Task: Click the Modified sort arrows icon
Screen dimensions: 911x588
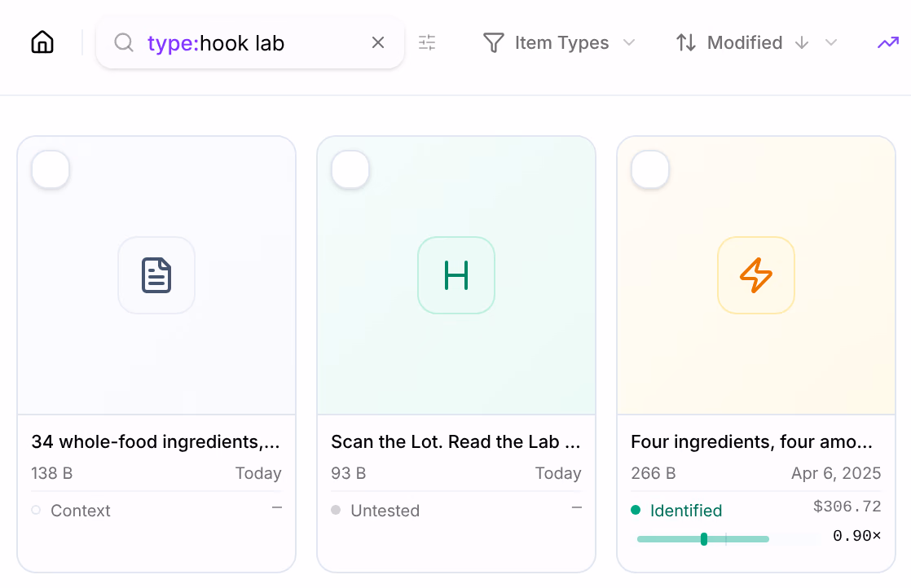Action: click(x=686, y=42)
